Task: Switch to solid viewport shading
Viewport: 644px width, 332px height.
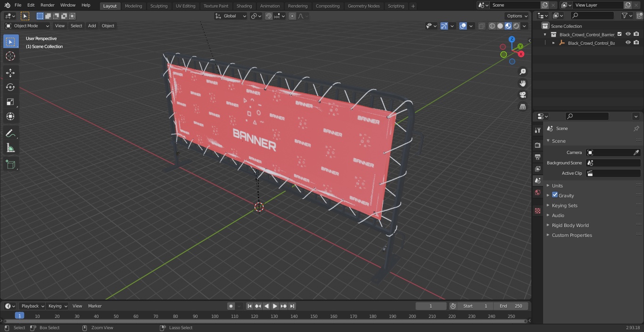Action: pos(500,26)
